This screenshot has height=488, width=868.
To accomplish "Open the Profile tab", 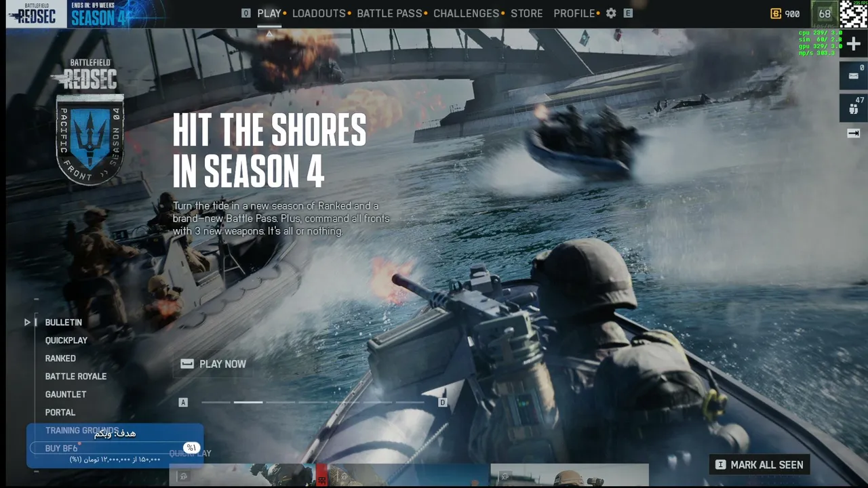I will point(574,14).
